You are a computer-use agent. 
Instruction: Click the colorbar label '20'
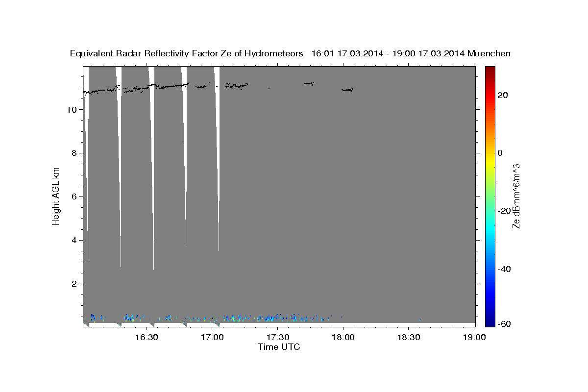[x=502, y=95]
